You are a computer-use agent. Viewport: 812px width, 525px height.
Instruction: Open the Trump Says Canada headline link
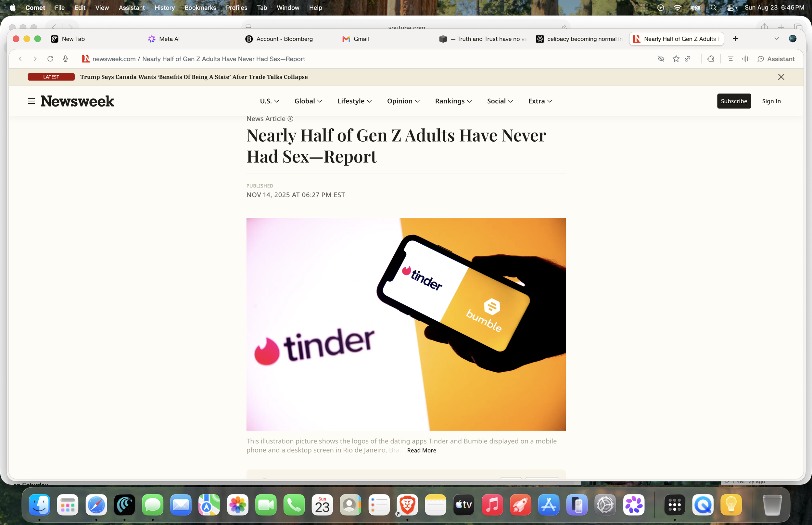coord(194,77)
